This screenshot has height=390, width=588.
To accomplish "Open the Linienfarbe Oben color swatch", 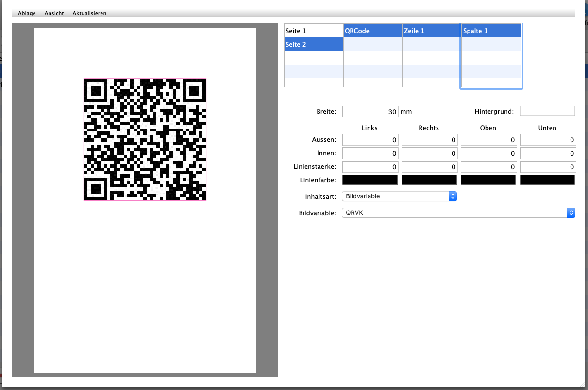I will point(488,180).
